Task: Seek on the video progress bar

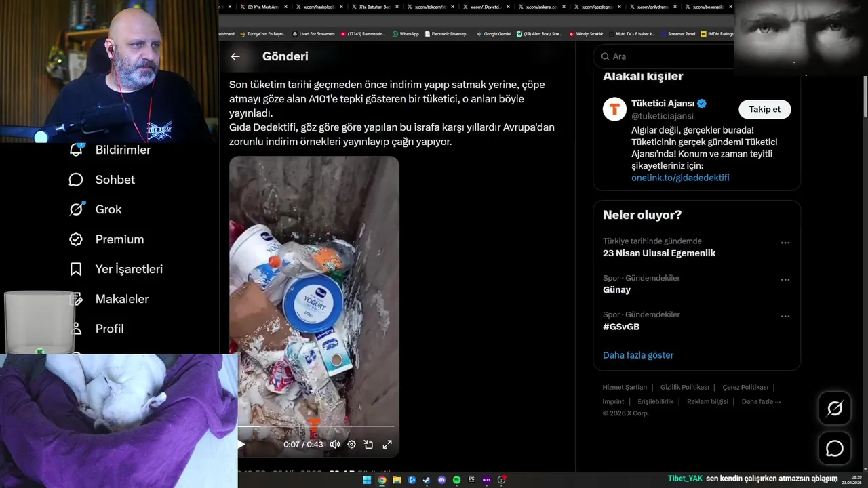Action: point(315,427)
